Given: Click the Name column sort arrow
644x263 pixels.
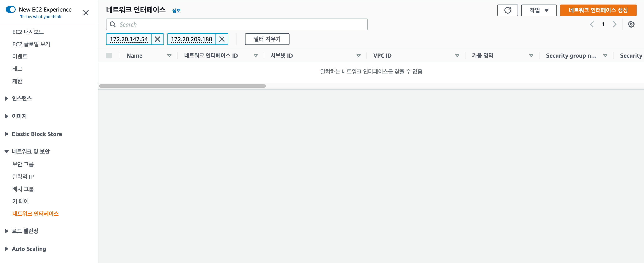Looking at the screenshot, I should pyautogui.click(x=169, y=56).
